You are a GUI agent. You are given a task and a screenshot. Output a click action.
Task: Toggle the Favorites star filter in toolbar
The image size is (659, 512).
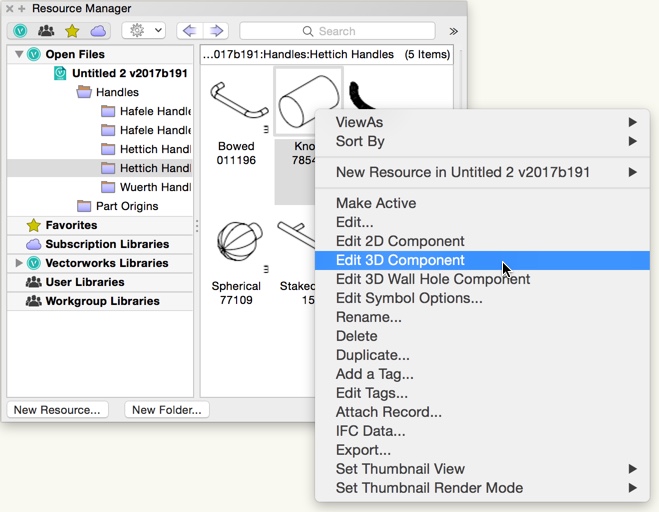pyautogui.click(x=72, y=31)
